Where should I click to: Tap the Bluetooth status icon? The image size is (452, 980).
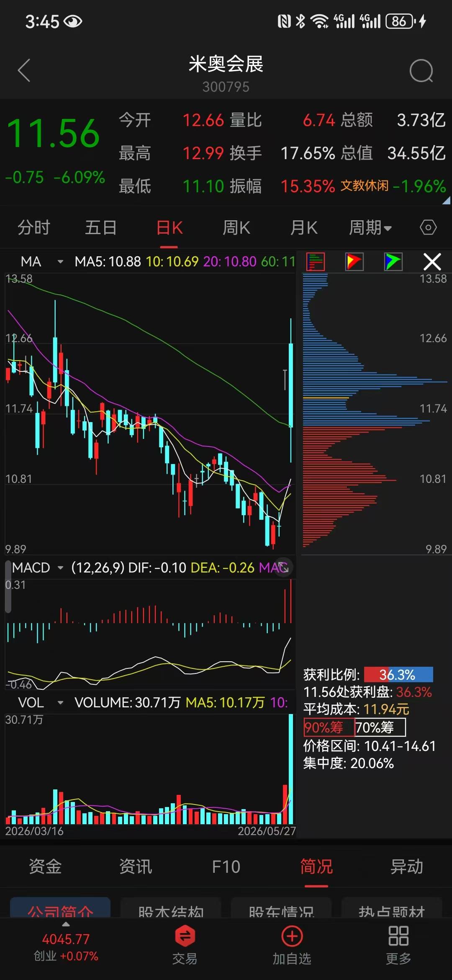pyautogui.click(x=300, y=21)
